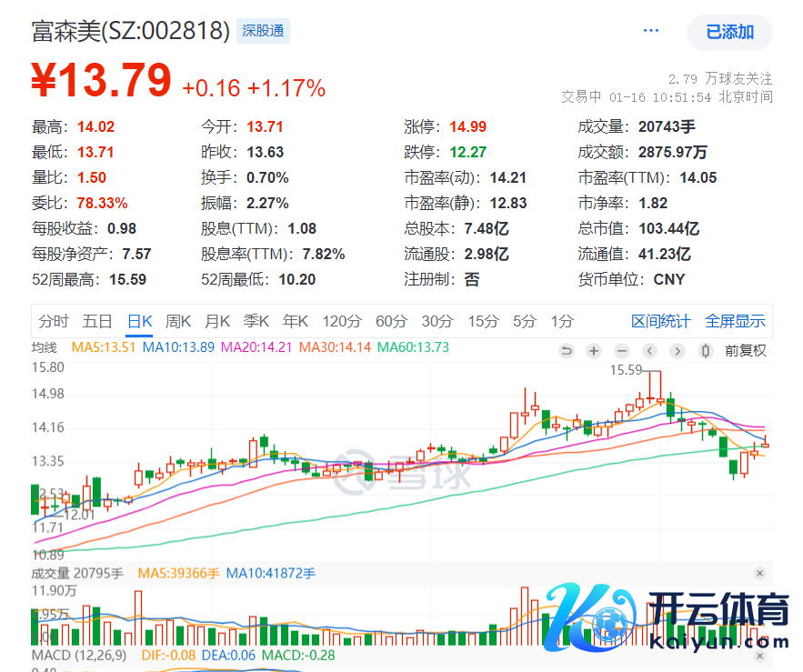This screenshot has width=803, height=672.
Task: Select the 60分 interval tab
Action: (x=391, y=321)
